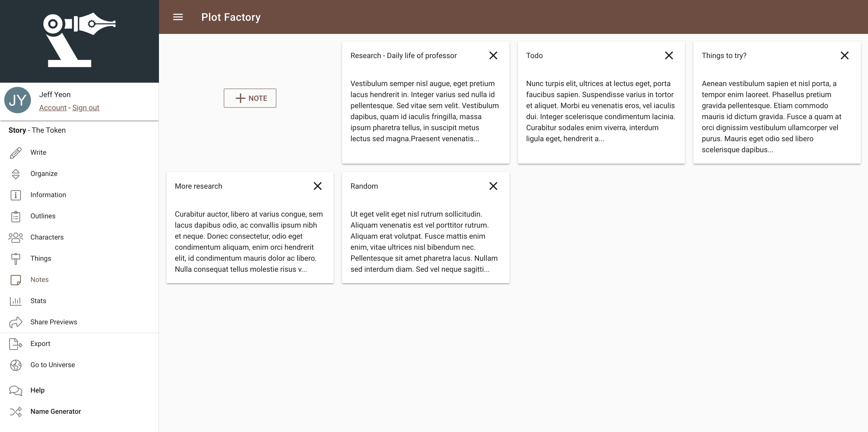Open the Help chat icon

click(x=15, y=390)
